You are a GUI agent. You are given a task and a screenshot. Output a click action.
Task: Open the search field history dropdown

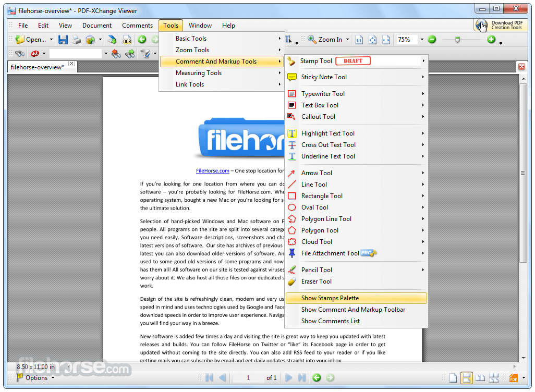[x=106, y=54]
